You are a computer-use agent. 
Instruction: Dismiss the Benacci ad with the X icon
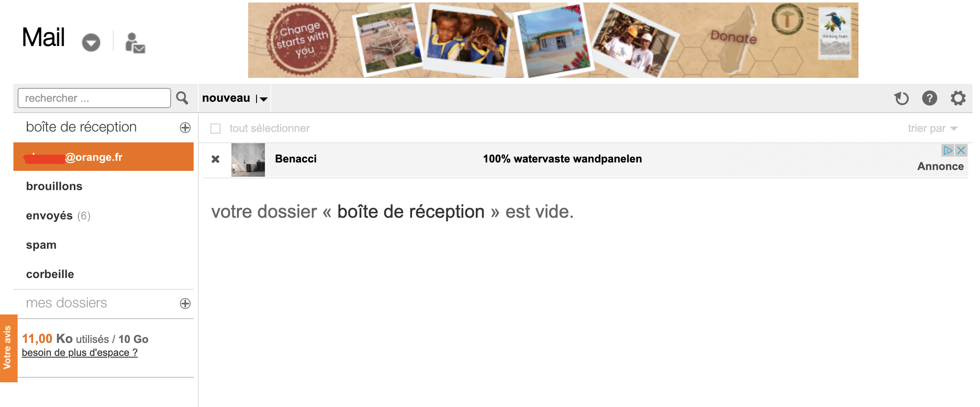[x=215, y=159]
